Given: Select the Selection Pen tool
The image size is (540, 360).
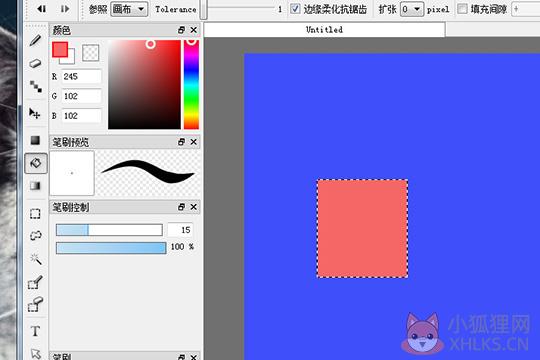Looking at the screenshot, I should tap(35, 282).
